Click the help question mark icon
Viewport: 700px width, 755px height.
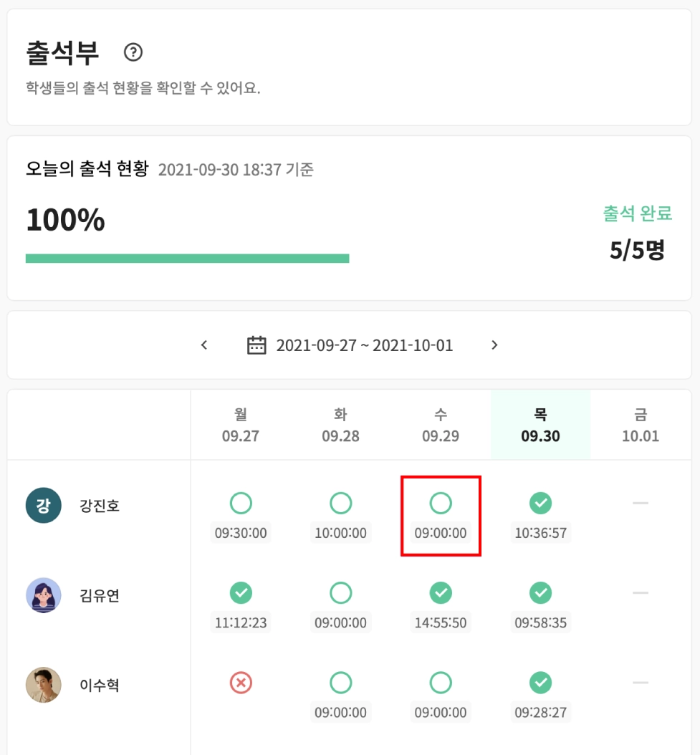[133, 52]
